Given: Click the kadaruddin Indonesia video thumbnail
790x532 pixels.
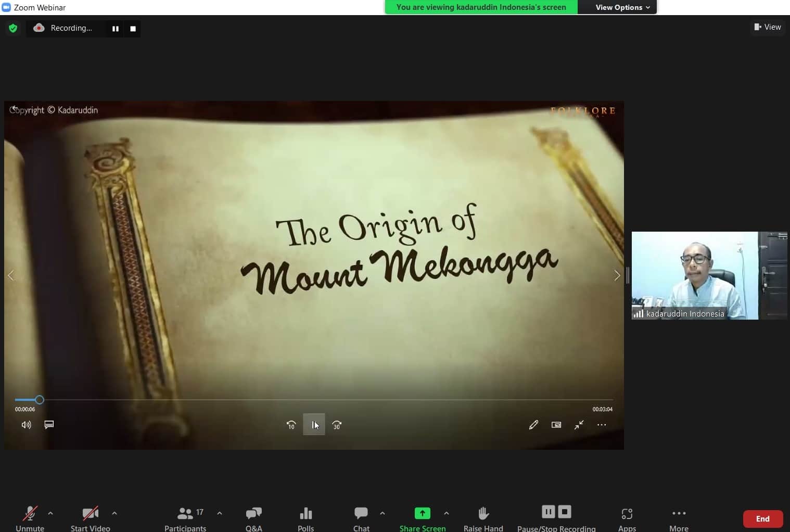Looking at the screenshot, I should click(695, 275).
